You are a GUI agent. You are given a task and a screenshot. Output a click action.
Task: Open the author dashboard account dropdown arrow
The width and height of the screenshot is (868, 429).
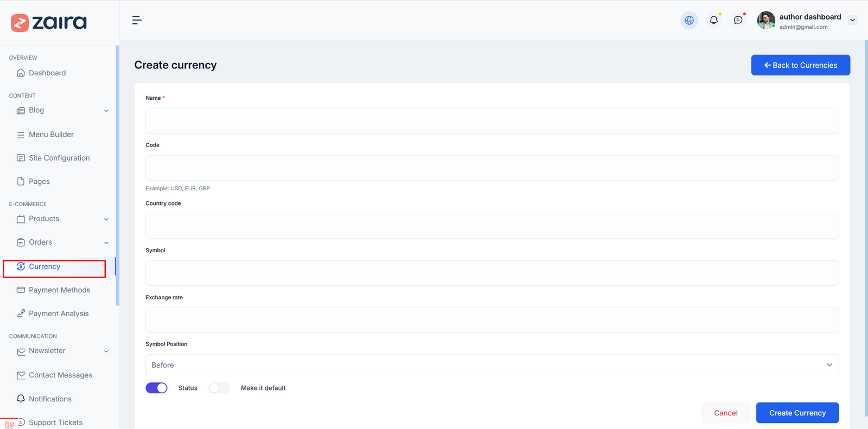pos(852,20)
